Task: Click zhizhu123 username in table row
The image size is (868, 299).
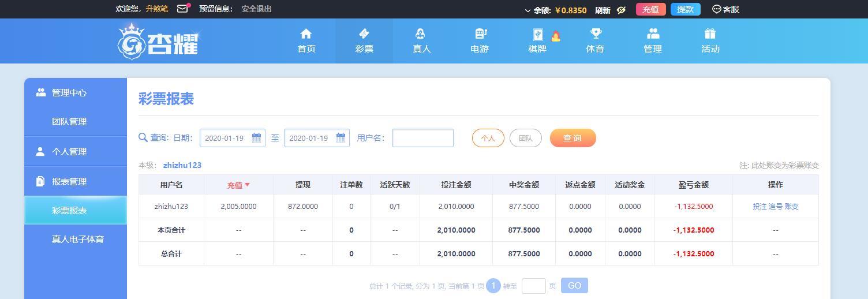Action: 171,206
